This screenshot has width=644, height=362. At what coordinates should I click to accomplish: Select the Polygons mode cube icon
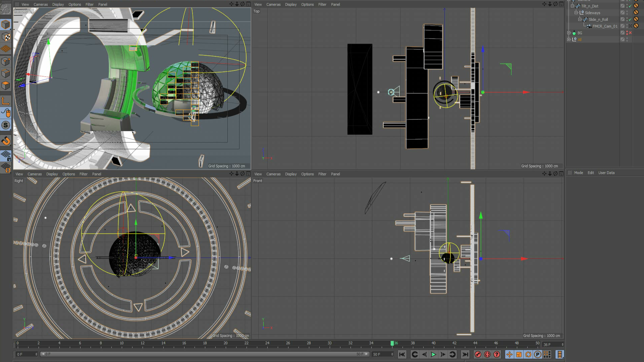[6, 86]
